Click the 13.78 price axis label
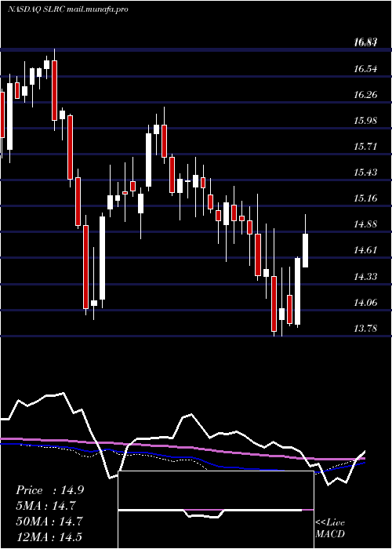The image size is (392, 549). point(365,328)
